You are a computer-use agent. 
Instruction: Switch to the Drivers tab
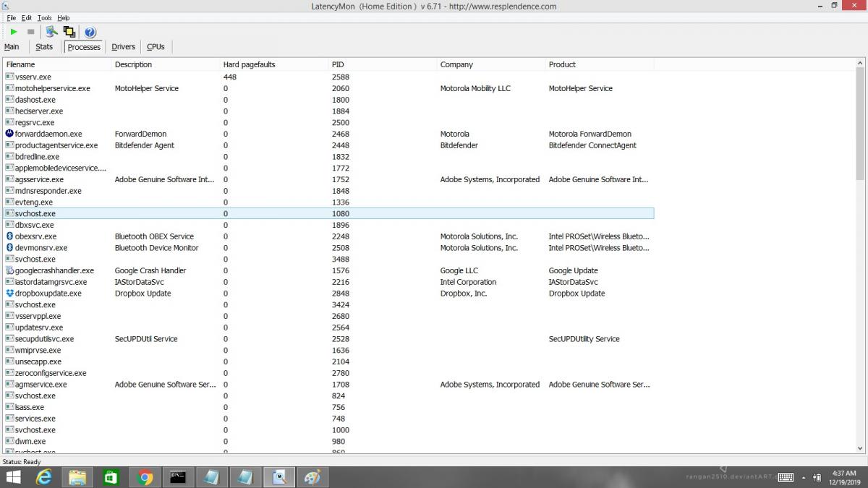click(123, 47)
